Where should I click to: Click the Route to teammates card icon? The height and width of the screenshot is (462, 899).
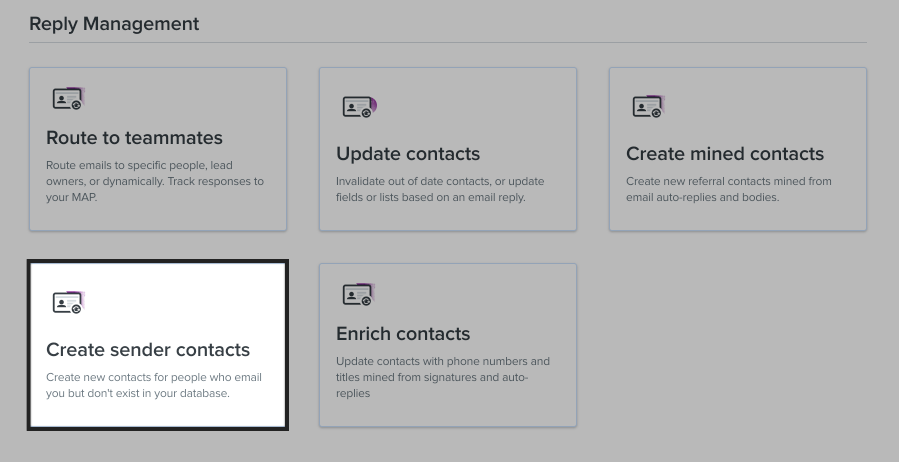click(x=69, y=99)
